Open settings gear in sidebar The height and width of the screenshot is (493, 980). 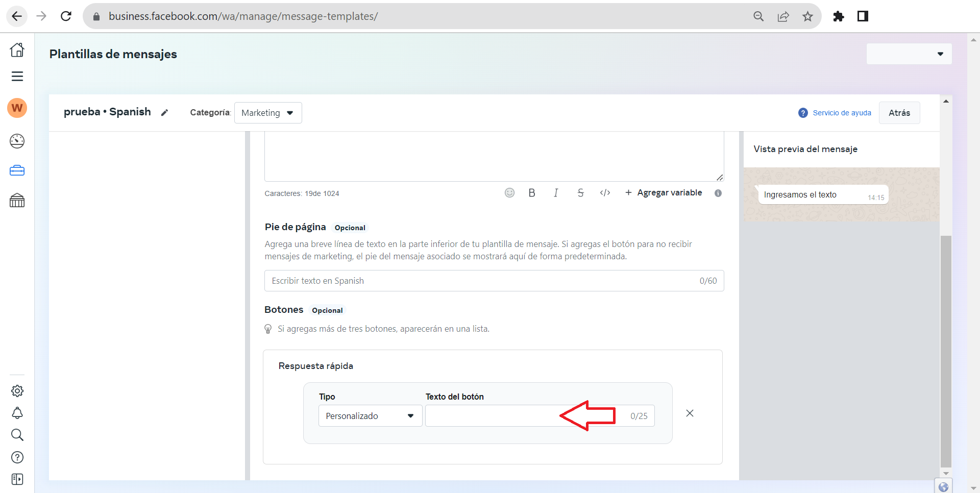tap(17, 391)
